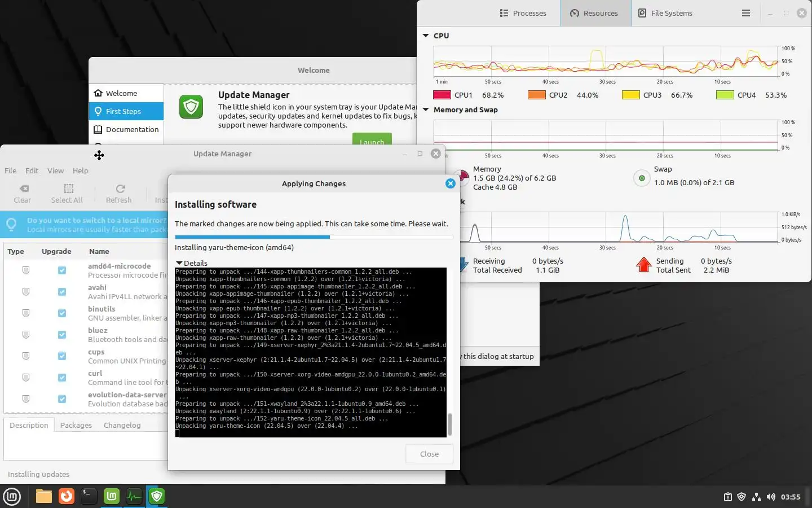Switch to the File Systems tab

tap(665, 13)
